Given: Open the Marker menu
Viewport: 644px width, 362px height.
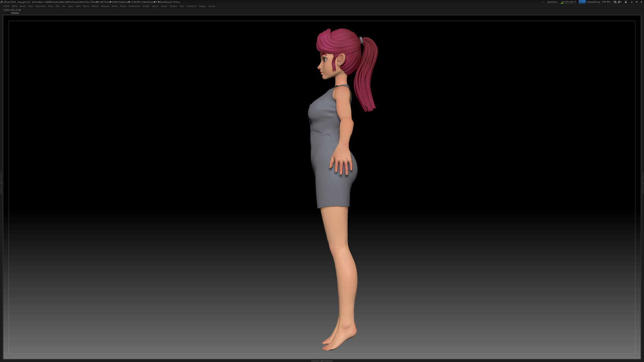Looking at the screenshot, I should tap(95, 6).
